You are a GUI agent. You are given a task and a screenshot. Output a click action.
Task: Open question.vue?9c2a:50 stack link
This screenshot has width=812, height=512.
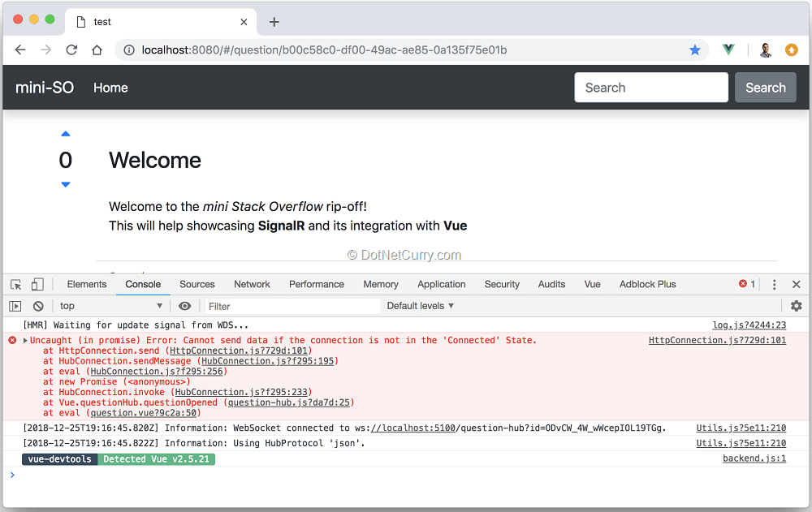click(144, 413)
